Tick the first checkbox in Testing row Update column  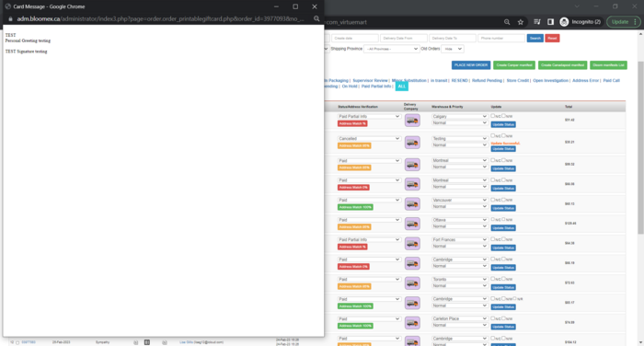(493, 135)
